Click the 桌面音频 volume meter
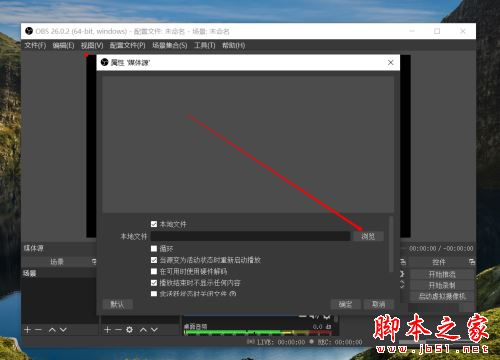 click(258, 333)
